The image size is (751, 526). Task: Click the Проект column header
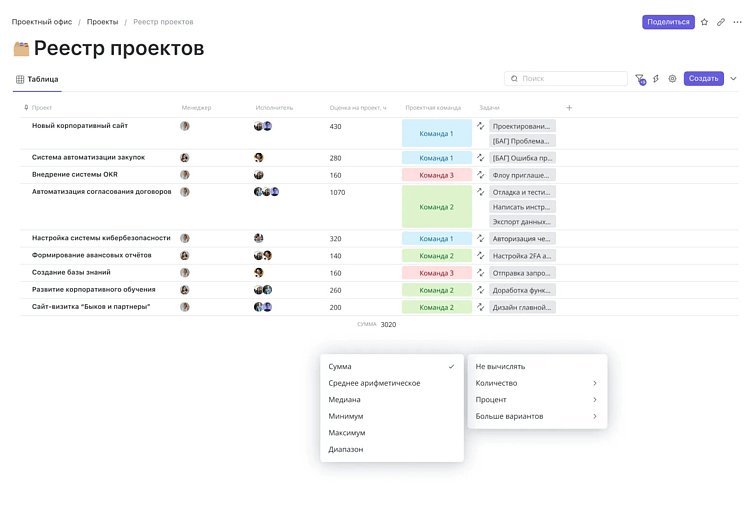42,108
